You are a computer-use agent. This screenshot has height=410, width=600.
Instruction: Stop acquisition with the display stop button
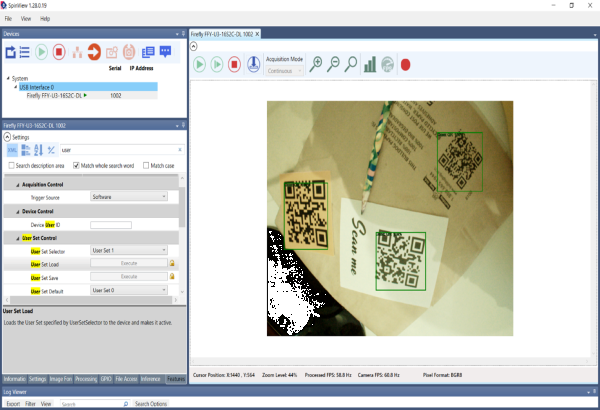tap(234, 64)
